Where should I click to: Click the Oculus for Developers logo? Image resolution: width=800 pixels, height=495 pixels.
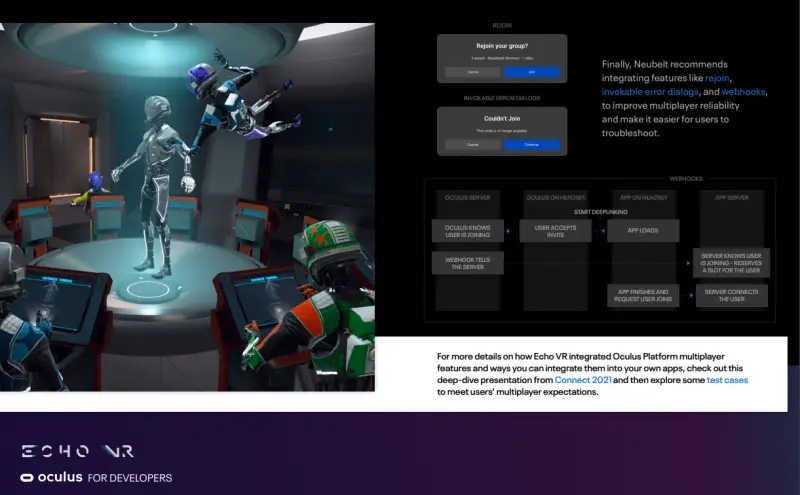(96, 478)
